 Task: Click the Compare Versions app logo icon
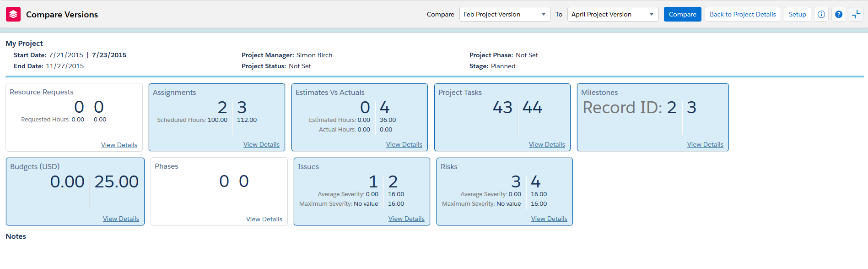click(13, 14)
